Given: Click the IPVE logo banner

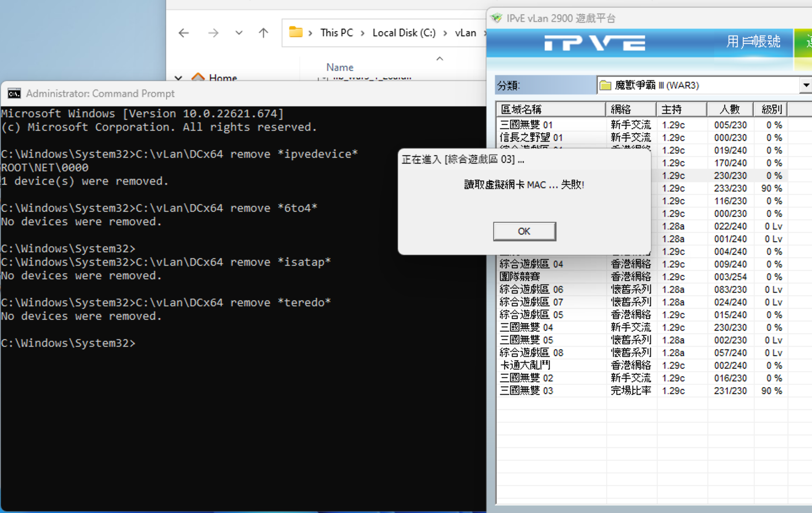Looking at the screenshot, I should [594, 43].
